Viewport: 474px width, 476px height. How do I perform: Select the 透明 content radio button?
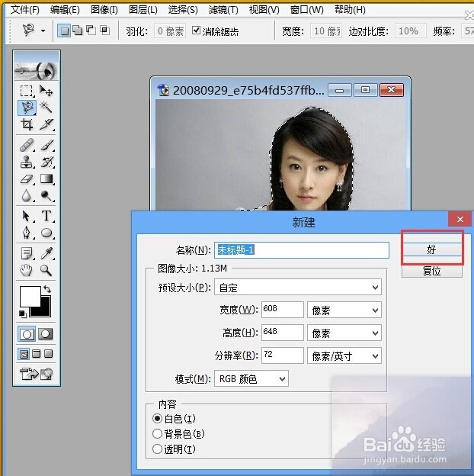coord(157,449)
